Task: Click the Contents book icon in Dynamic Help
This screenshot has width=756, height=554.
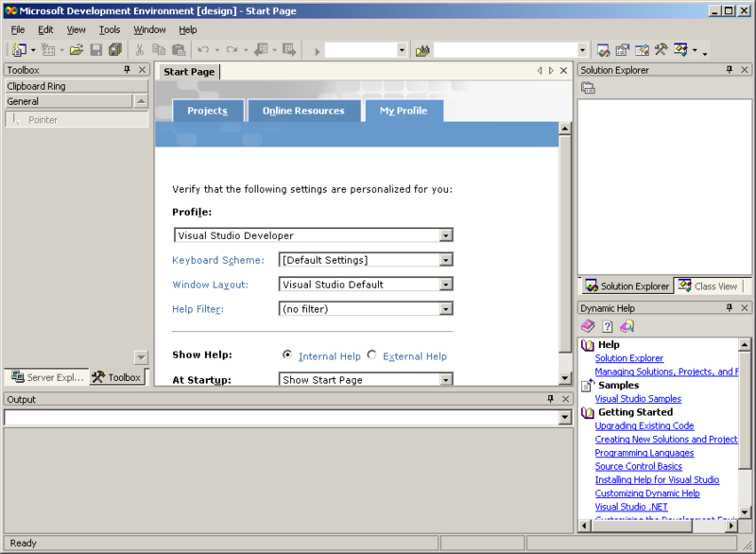Action: point(587,326)
